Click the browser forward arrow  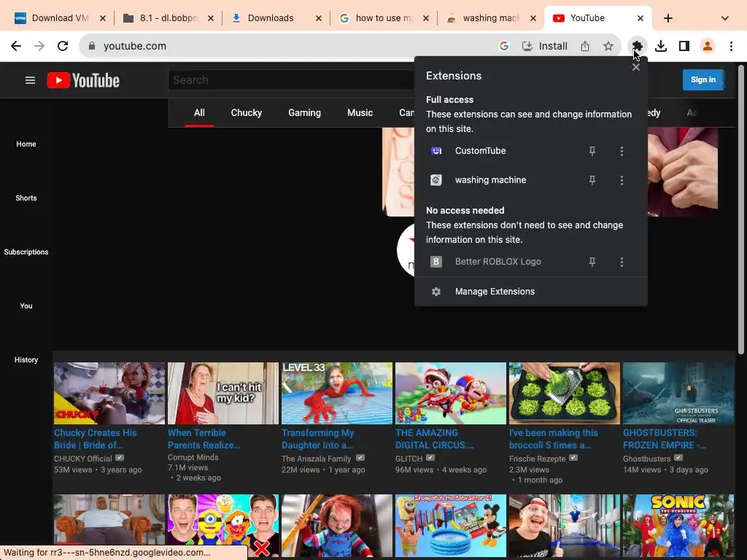[39, 46]
